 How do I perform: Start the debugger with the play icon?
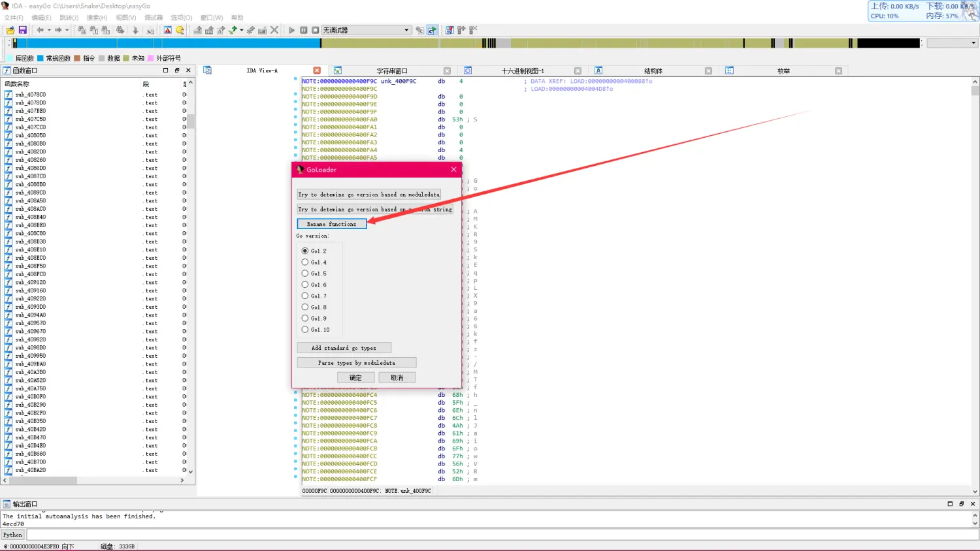click(x=292, y=30)
